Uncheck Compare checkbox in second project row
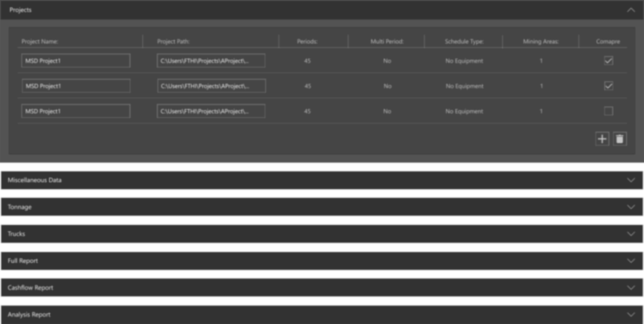 click(x=608, y=86)
